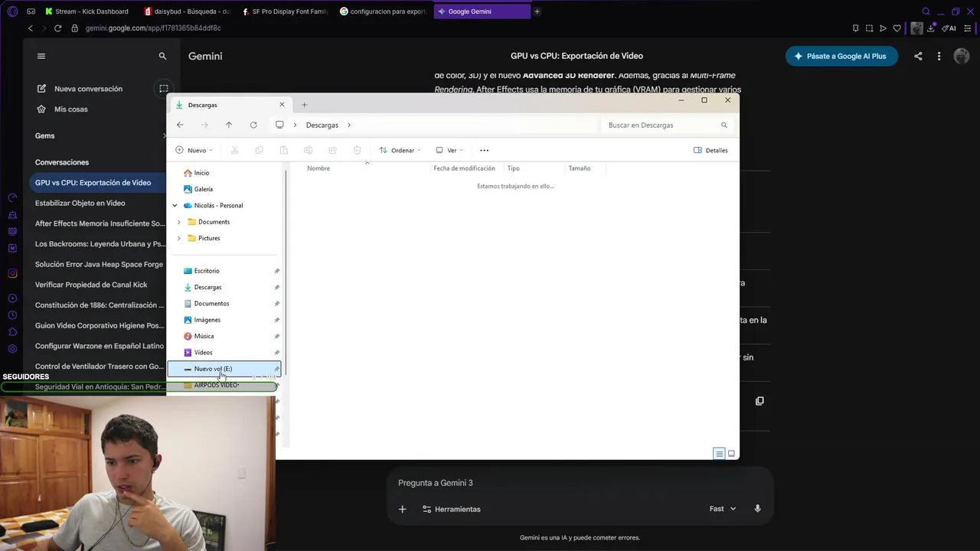Viewport: 980px width, 551px height.
Task: Add new tab in Explorer window
Action: (x=304, y=105)
